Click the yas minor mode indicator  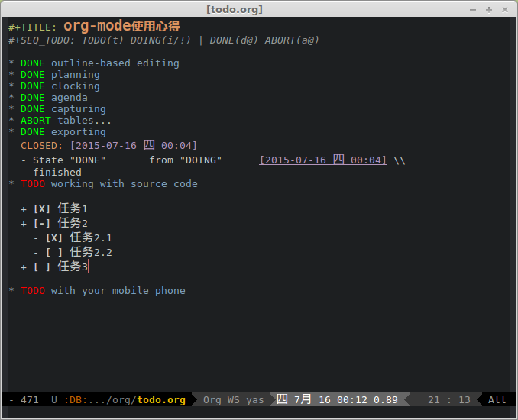254,400
